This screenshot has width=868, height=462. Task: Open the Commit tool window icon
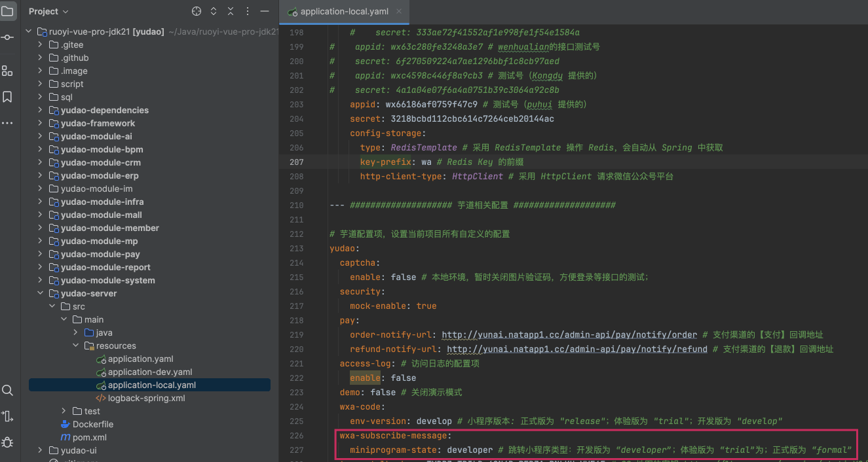(7, 37)
